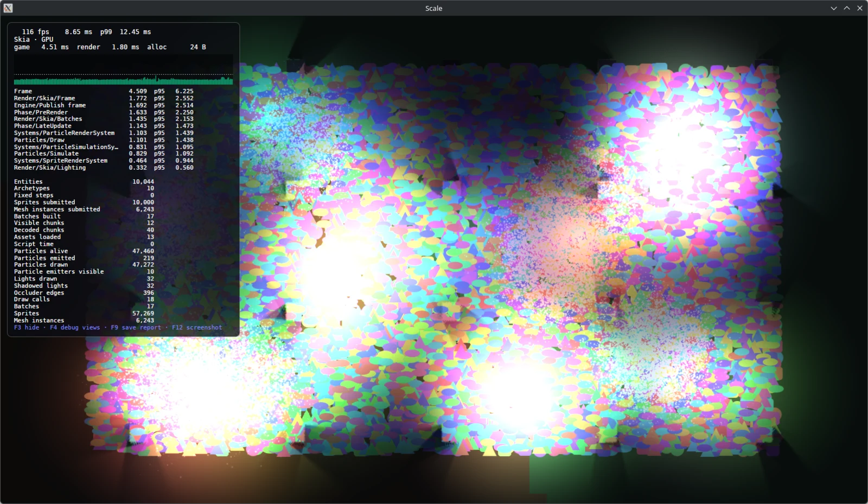Viewport: 868px width, 504px height.
Task: Click the 'Engine/Publish frame' timing row
Action: click(x=104, y=105)
